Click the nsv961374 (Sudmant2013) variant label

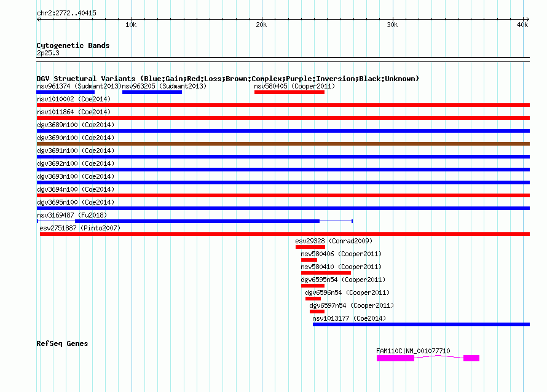[79, 86]
